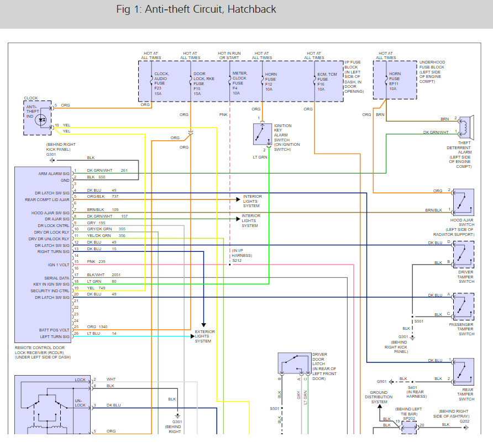Click the figure title Anti-theft Circuit, Hatchback
This screenshot has height=448, width=493.
point(196,9)
